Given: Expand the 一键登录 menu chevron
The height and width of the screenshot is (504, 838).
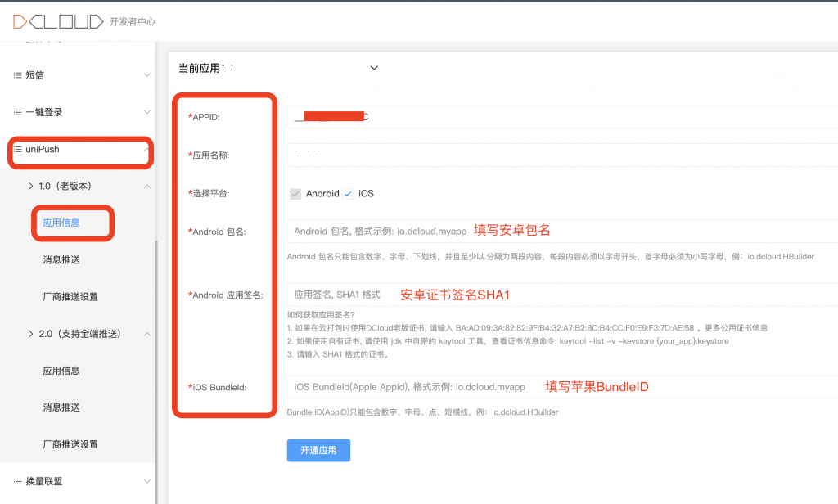Looking at the screenshot, I should 147,112.
